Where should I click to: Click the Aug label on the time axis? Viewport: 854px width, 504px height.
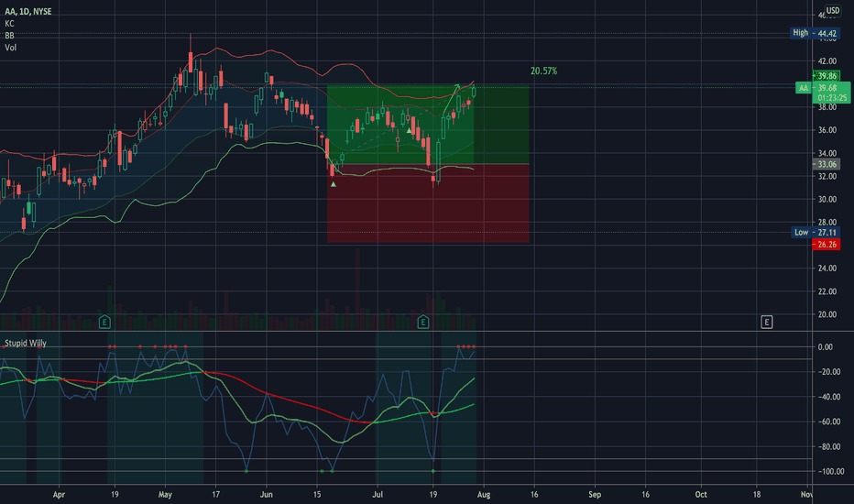tap(484, 495)
